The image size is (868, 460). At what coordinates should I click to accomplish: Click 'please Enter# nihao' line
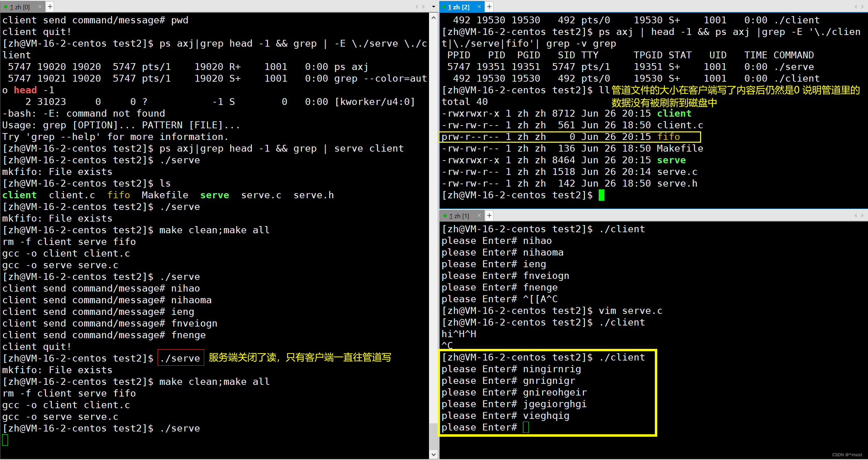pos(497,241)
